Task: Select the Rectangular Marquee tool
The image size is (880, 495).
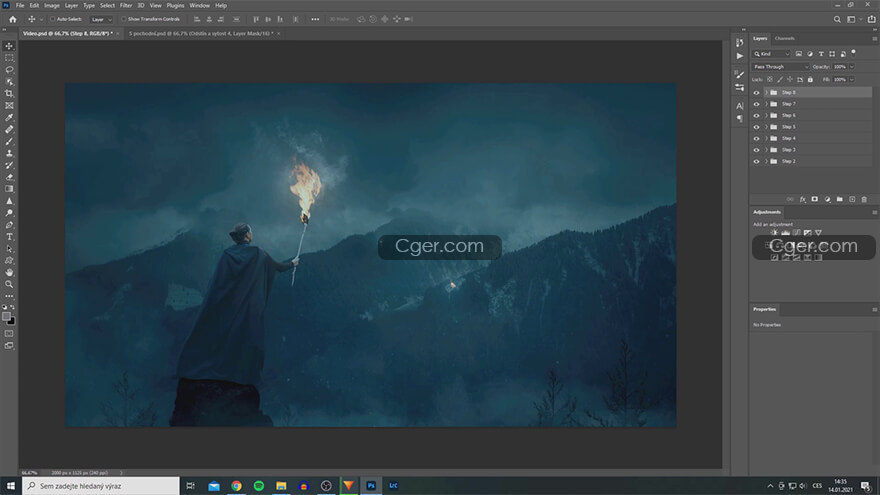Action: click(9, 58)
